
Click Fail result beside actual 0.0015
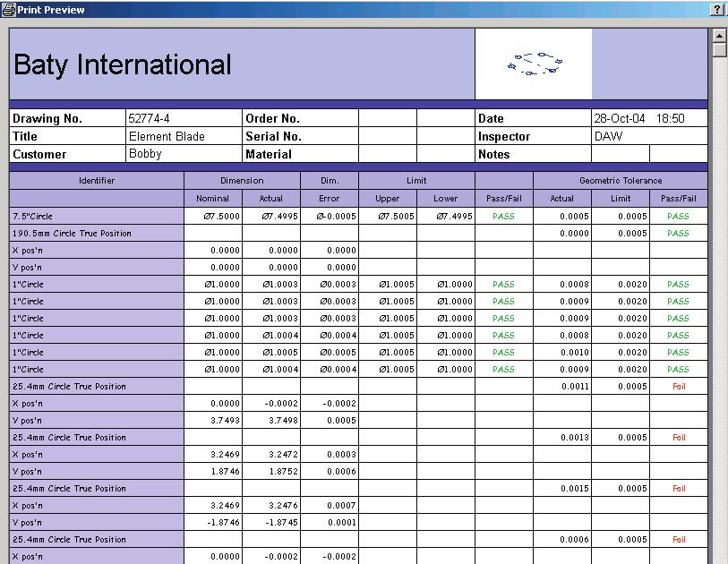679,488
